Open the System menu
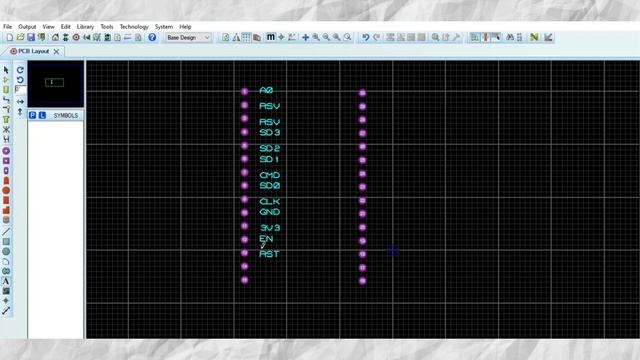 (x=164, y=27)
